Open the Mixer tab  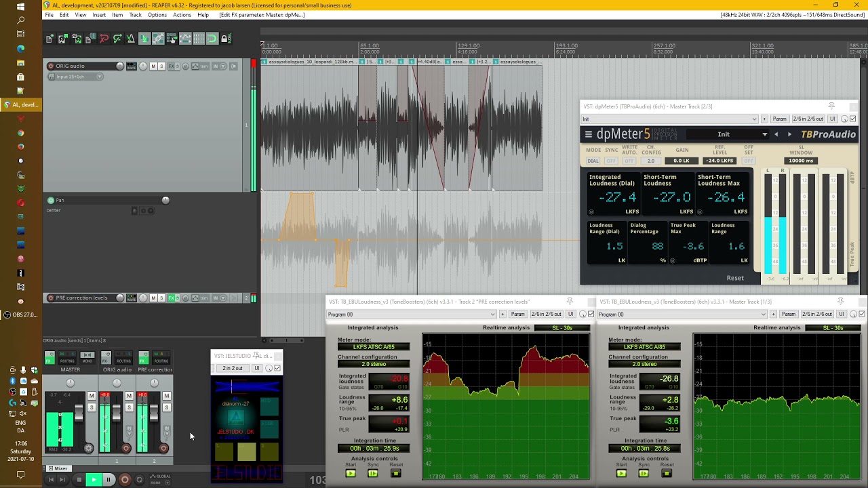click(58, 468)
